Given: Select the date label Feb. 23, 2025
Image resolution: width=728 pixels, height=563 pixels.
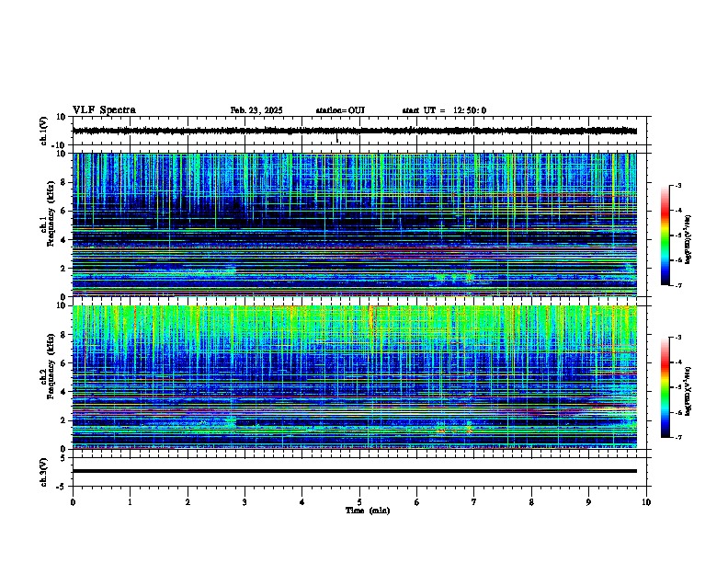Looking at the screenshot, I should point(256,110).
